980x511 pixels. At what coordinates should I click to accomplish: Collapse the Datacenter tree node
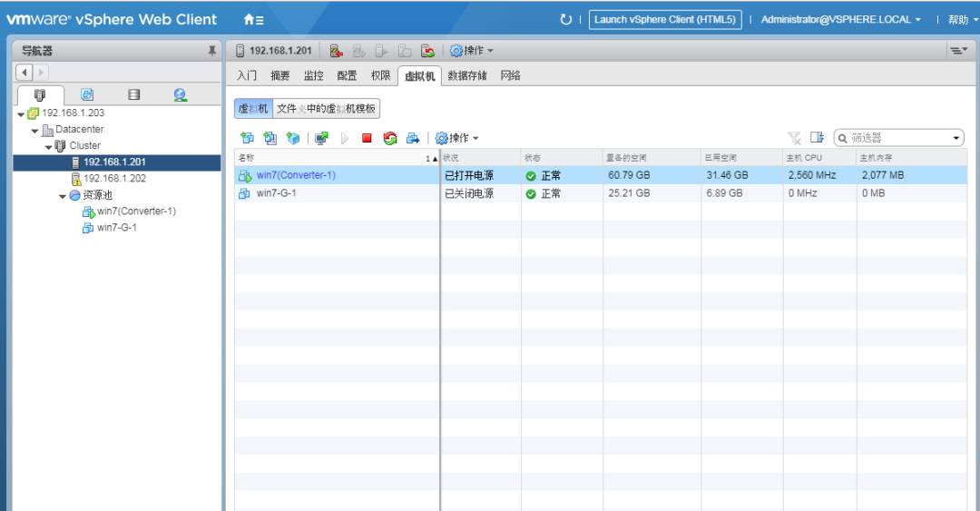pyautogui.click(x=35, y=131)
